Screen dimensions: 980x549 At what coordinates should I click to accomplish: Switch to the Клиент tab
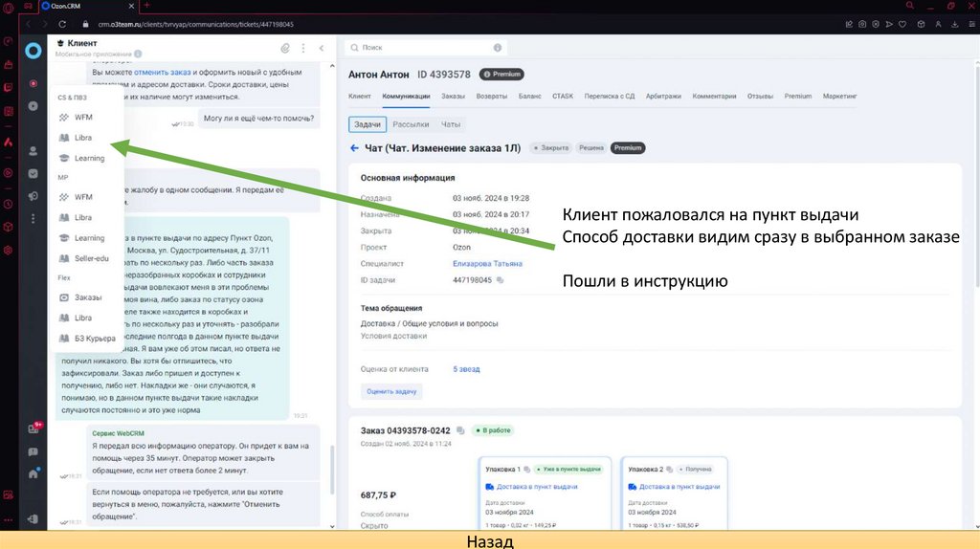[360, 97]
